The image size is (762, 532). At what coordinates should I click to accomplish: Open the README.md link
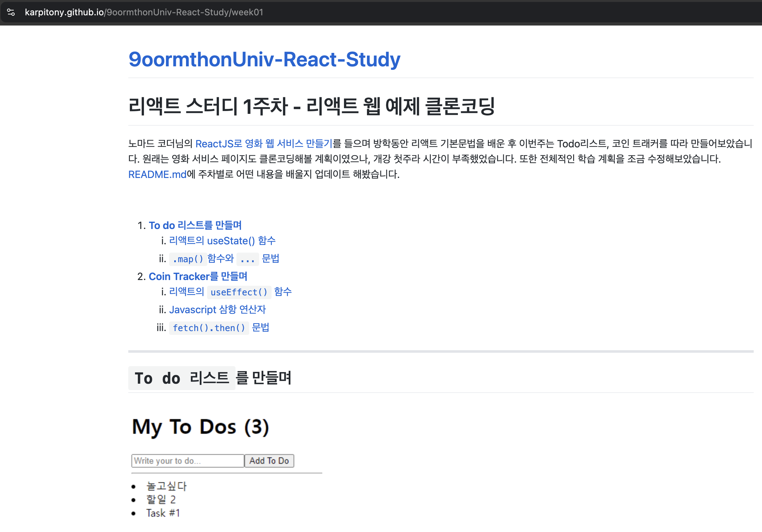point(157,174)
